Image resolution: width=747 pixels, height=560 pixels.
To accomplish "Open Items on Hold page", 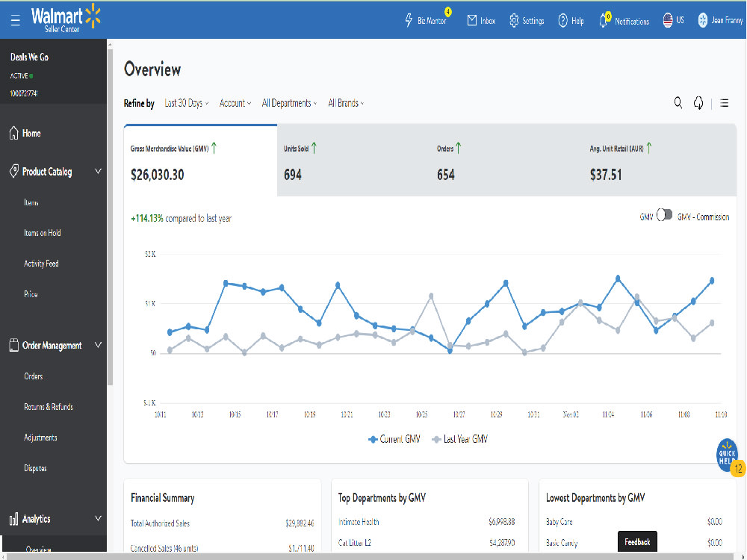I will click(43, 233).
